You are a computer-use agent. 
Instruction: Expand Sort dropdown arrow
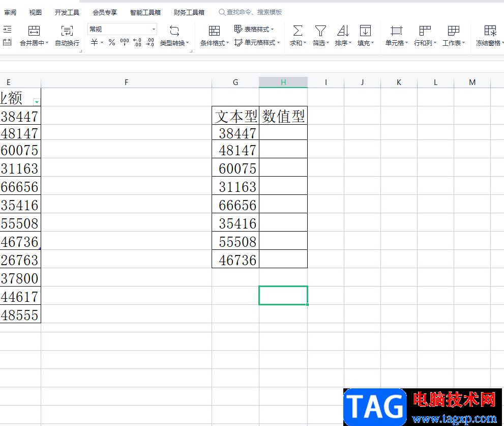(x=350, y=43)
